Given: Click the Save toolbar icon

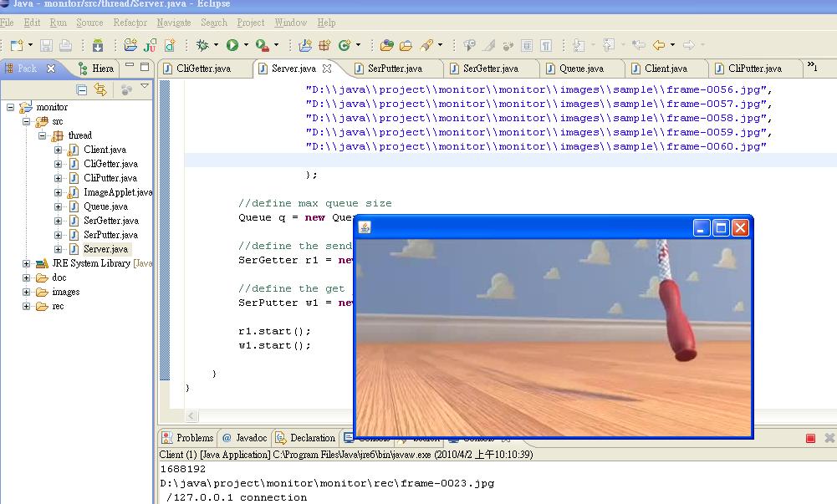Looking at the screenshot, I should pos(46,45).
